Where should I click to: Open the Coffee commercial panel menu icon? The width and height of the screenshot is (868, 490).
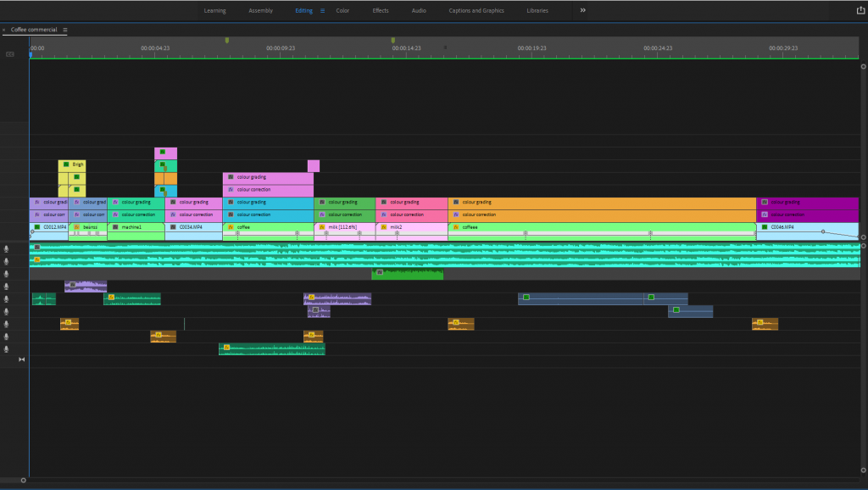click(65, 30)
